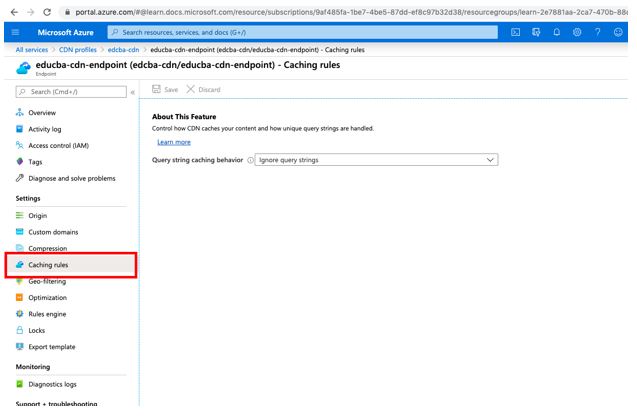Collapse the sidebar with the double chevron
The image size is (637, 416).
132,92
